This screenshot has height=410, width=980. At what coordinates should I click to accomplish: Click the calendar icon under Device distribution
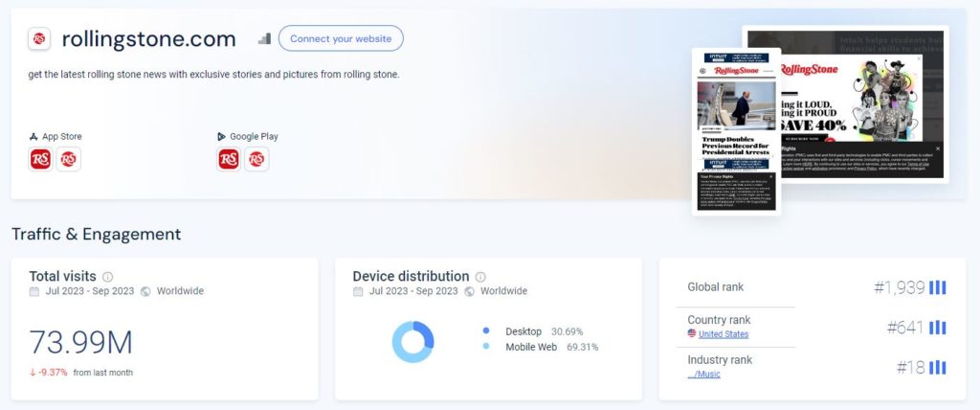click(358, 292)
